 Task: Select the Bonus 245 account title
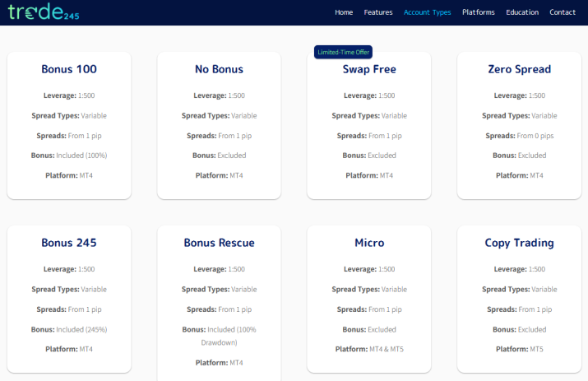coord(69,243)
